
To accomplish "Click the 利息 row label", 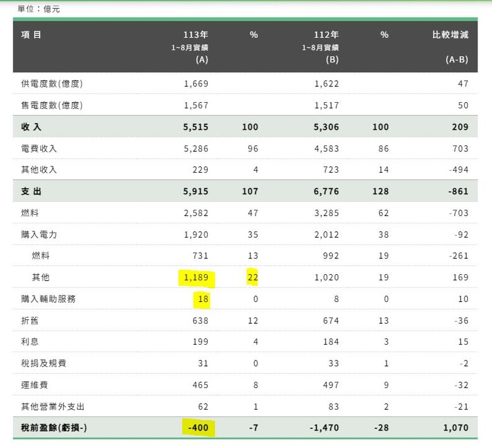I will point(30,342).
